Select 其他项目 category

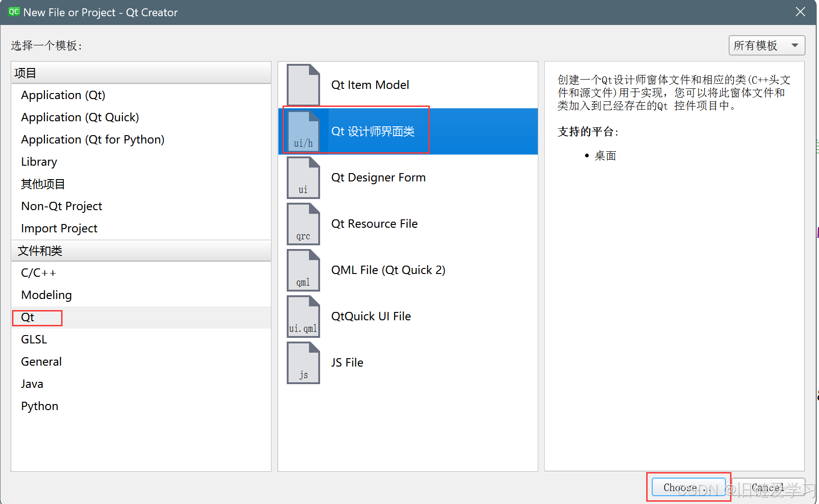pos(141,184)
